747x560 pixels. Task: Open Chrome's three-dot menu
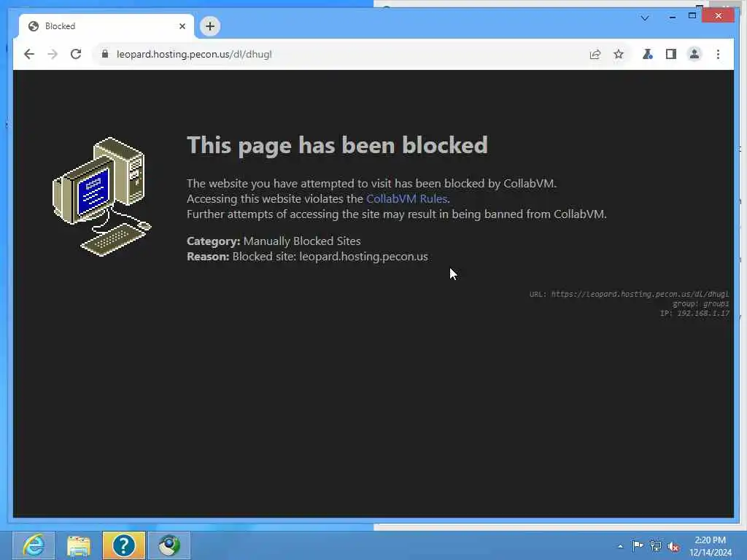(718, 54)
